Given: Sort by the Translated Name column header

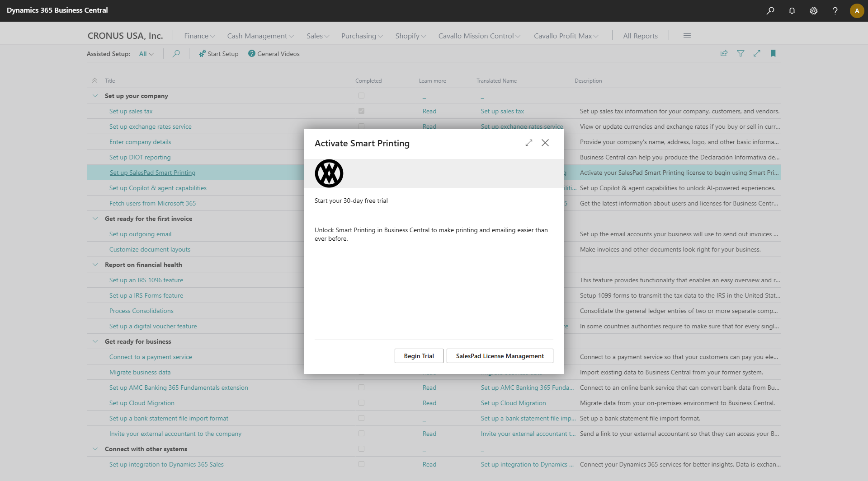Looking at the screenshot, I should [x=496, y=80].
